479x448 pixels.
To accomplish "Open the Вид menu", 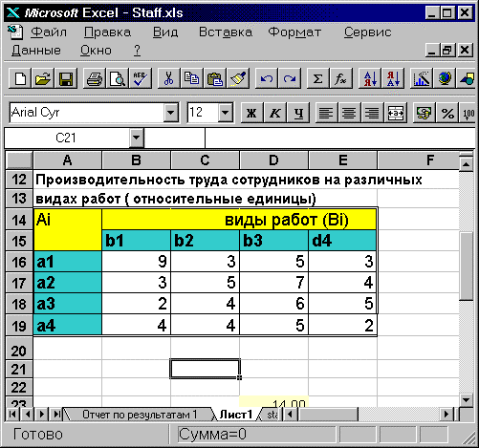I will point(165,32).
